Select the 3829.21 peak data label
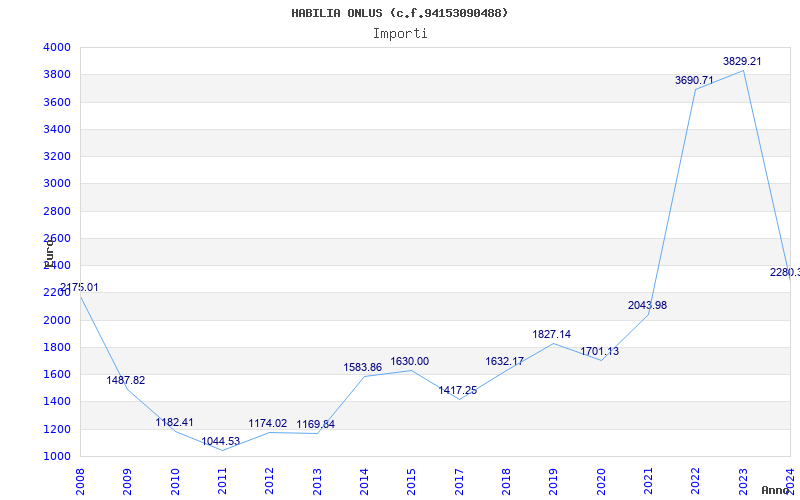The height and width of the screenshot is (500, 800). (x=742, y=61)
